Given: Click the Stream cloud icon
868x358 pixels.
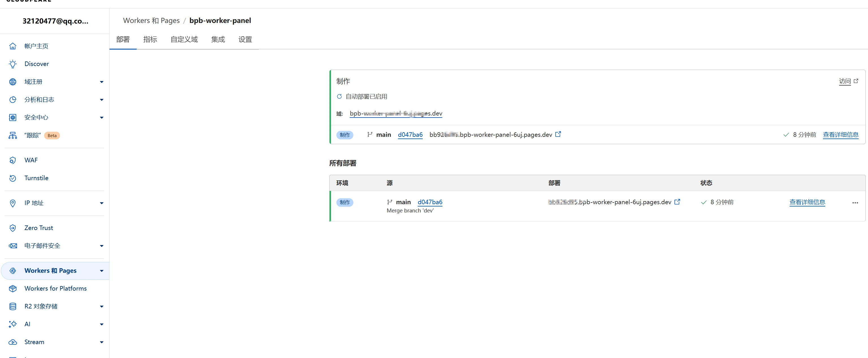Looking at the screenshot, I should click(12, 342).
